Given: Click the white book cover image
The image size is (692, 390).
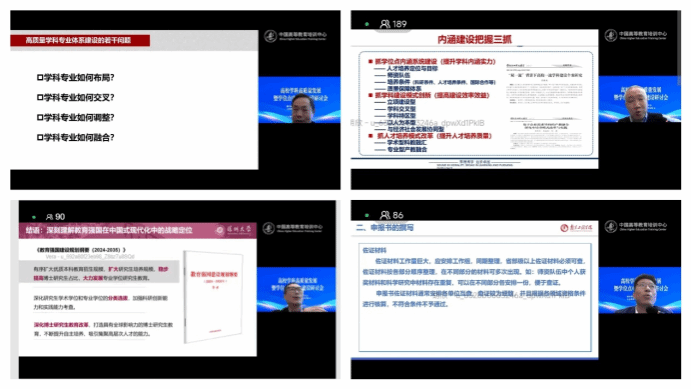Looking at the screenshot, I should point(214,296).
